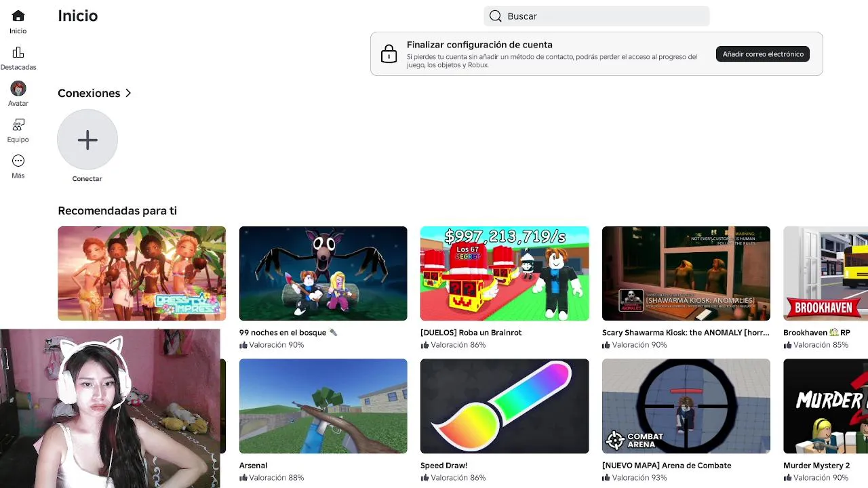
Task: Click the plus Conectar circle
Action: (87, 140)
